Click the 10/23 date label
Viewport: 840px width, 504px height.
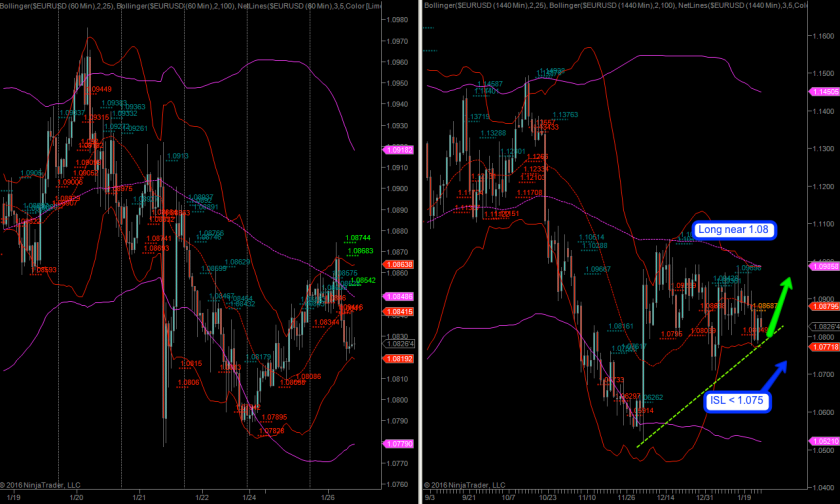(x=548, y=498)
